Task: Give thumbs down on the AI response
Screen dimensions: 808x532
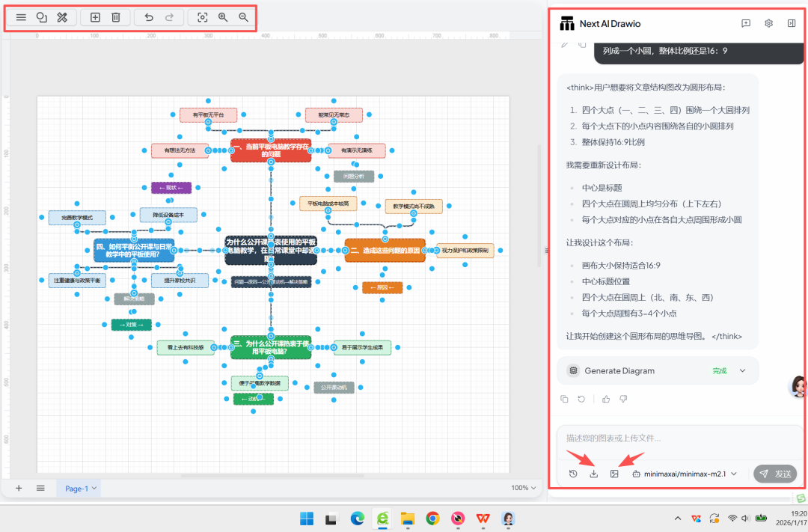Action: (x=623, y=399)
